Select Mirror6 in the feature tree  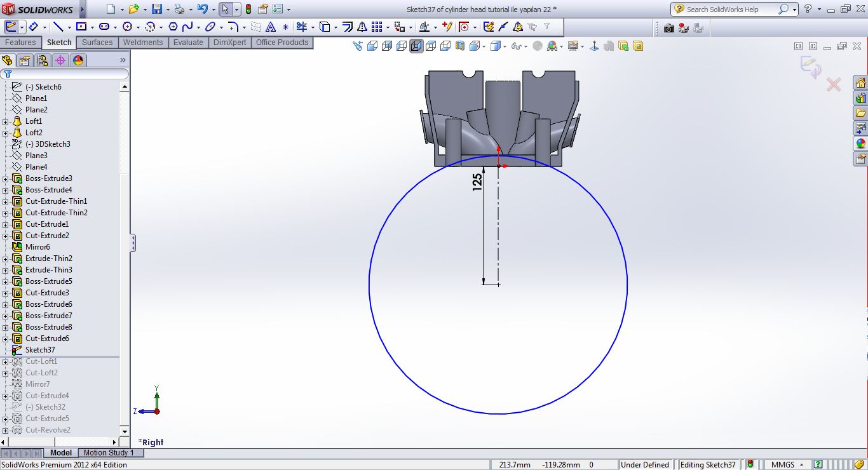[x=37, y=247]
